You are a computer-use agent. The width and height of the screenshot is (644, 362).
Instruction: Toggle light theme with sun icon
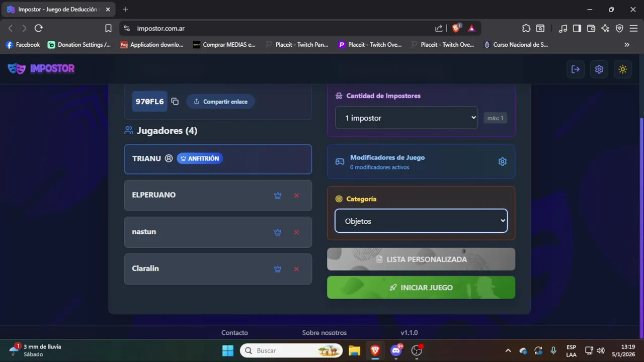point(623,69)
